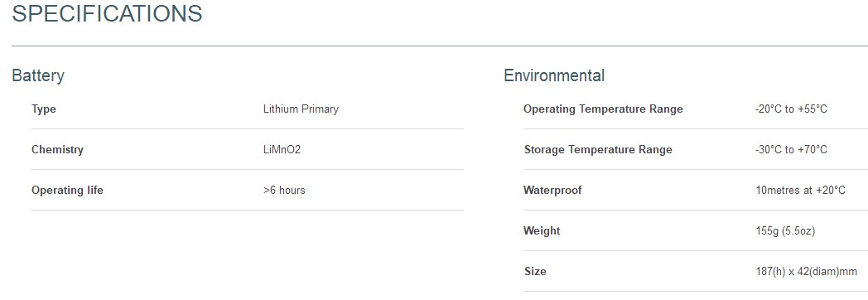Click Operating Temperature Range label
868x300 pixels.
tap(604, 109)
